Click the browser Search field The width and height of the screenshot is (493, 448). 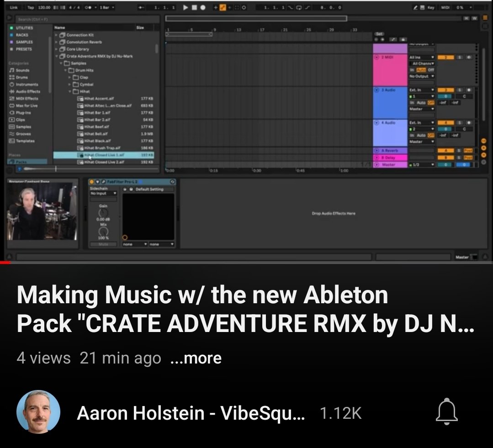tap(87, 19)
